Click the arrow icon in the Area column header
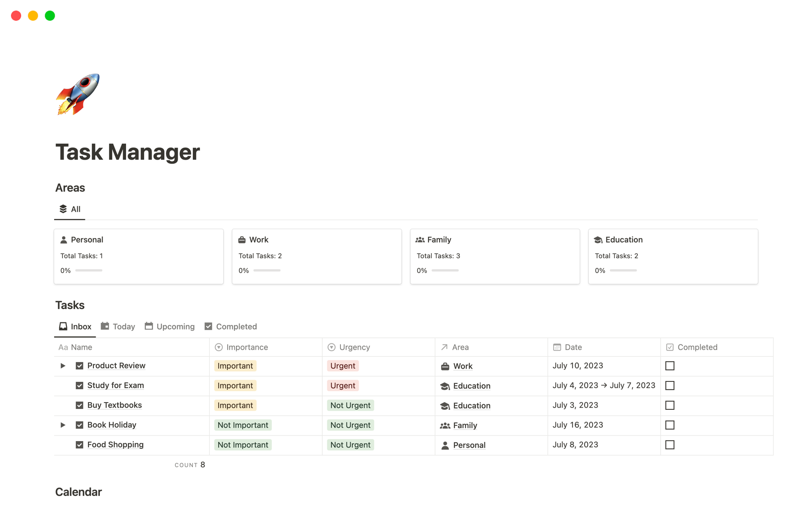The width and height of the screenshot is (812, 508). [x=444, y=347]
